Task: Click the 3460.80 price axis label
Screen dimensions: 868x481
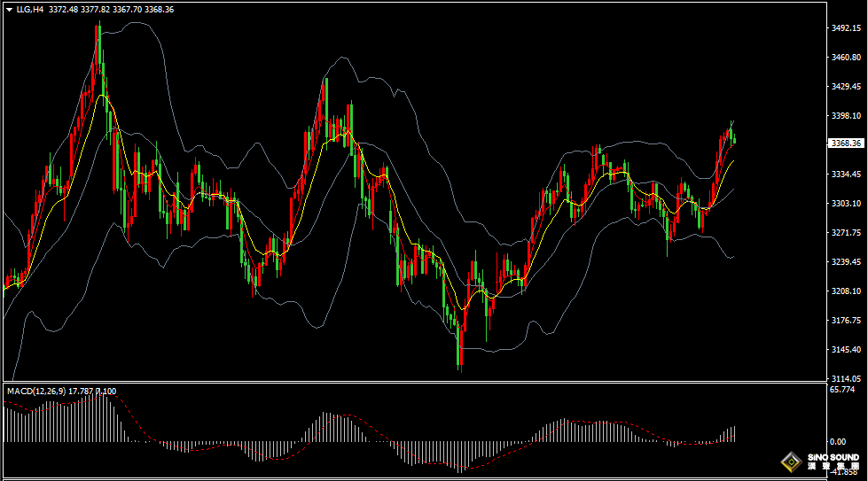Action: click(x=847, y=58)
